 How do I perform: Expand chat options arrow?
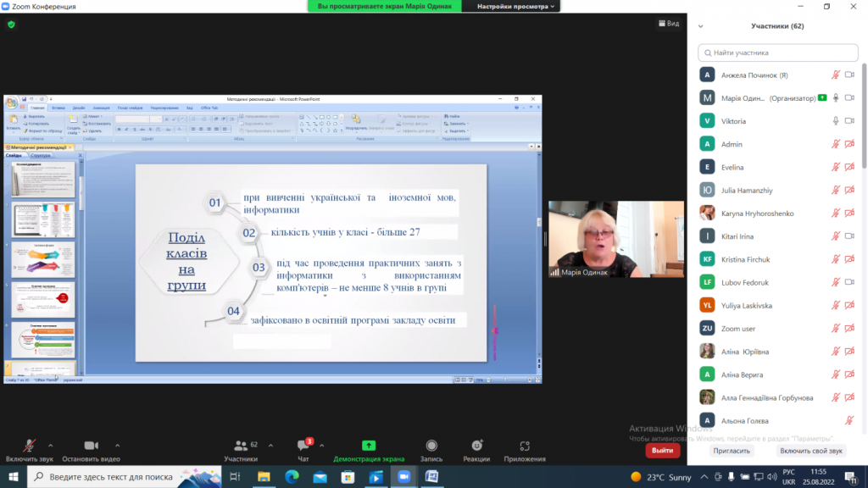coord(321,446)
